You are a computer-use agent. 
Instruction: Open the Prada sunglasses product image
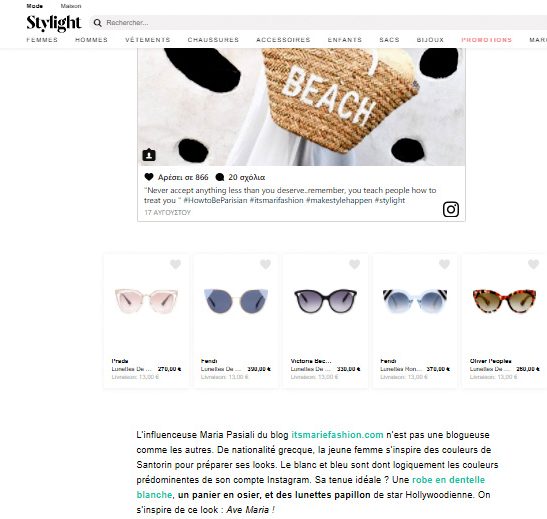[x=146, y=301]
